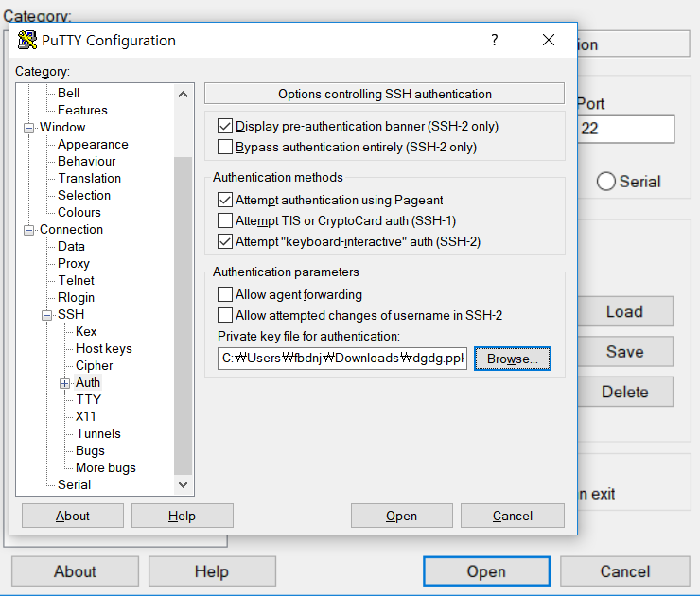700x596 pixels.
Task: Select Serial in the category tree
Action: (74, 484)
